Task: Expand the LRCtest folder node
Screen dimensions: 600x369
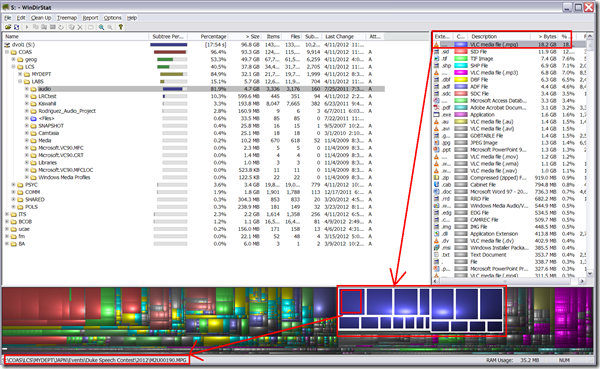Action: [27, 96]
